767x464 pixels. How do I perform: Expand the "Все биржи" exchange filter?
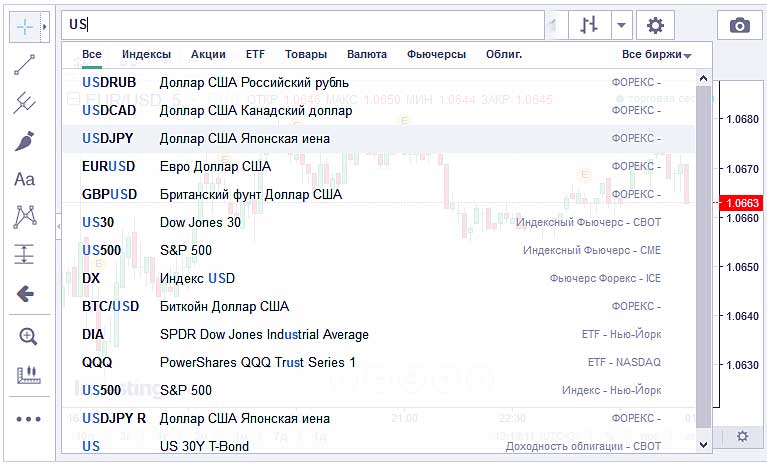pyautogui.click(x=656, y=55)
